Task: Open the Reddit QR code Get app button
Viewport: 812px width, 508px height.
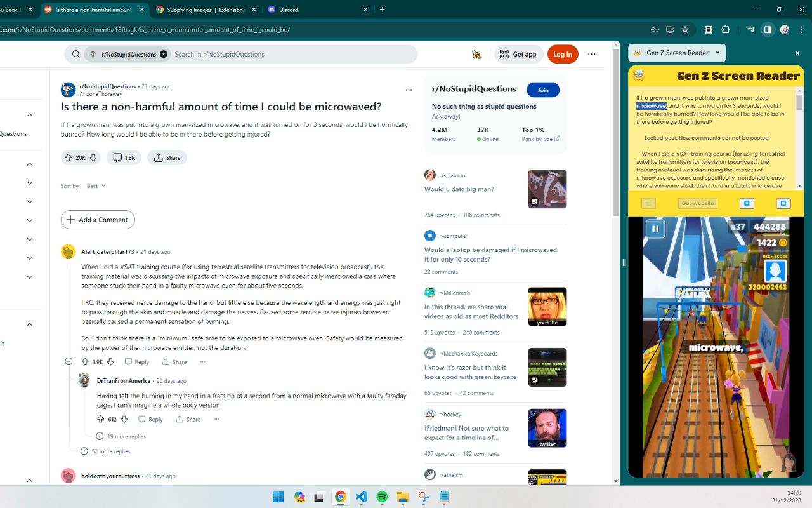Action: [x=519, y=54]
